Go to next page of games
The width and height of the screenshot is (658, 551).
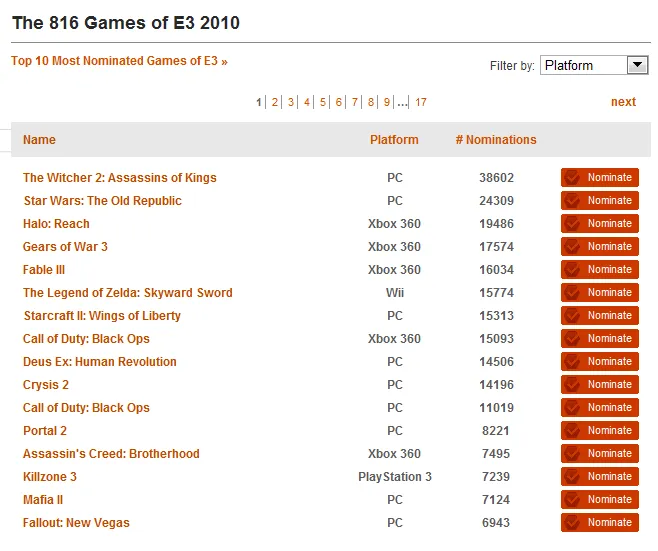click(x=623, y=102)
